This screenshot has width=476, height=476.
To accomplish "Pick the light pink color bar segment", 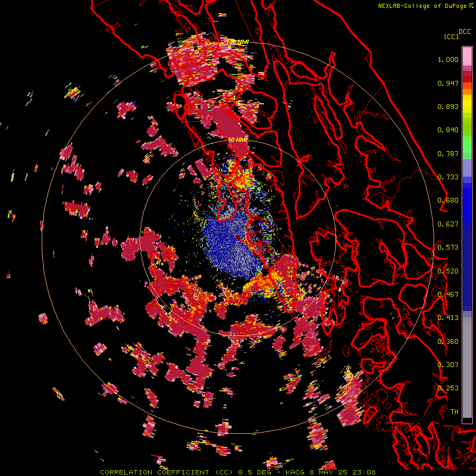I will [467, 56].
